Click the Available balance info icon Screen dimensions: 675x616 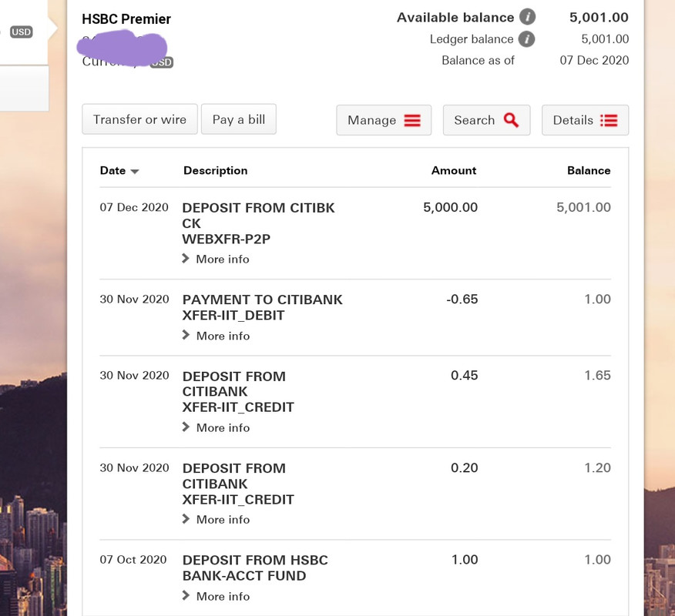coord(527,17)
